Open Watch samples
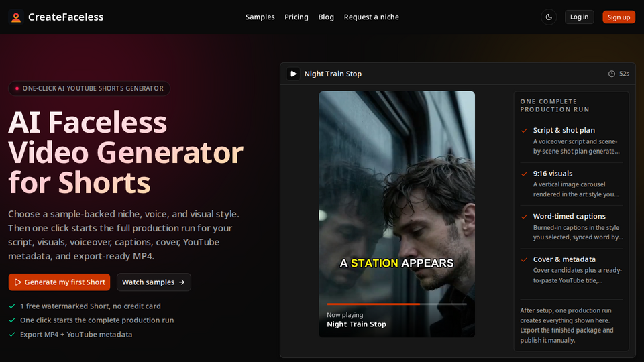This screenshot has width=644, height=362. [154, 282]
